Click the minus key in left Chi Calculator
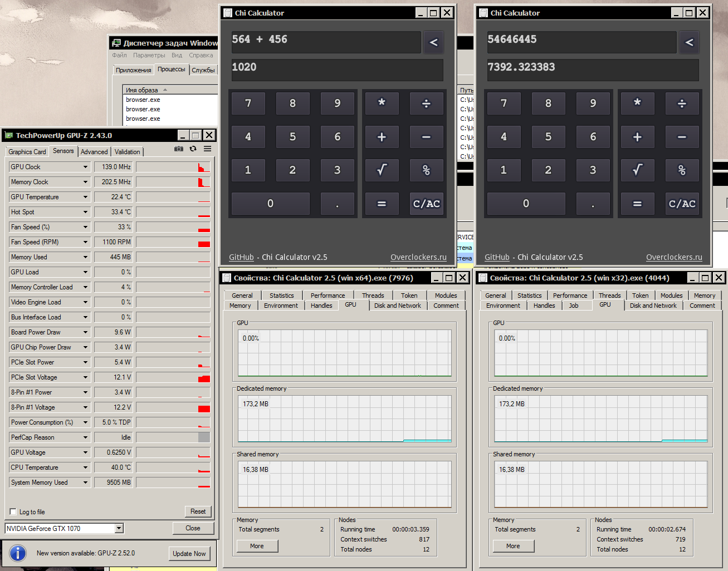The height and width of the screenshot is (571, 728). 426,137
